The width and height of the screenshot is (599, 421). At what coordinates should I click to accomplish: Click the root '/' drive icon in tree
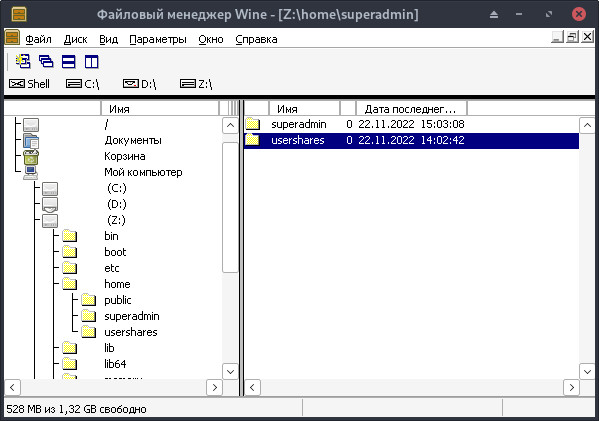[x=31, y=125]
